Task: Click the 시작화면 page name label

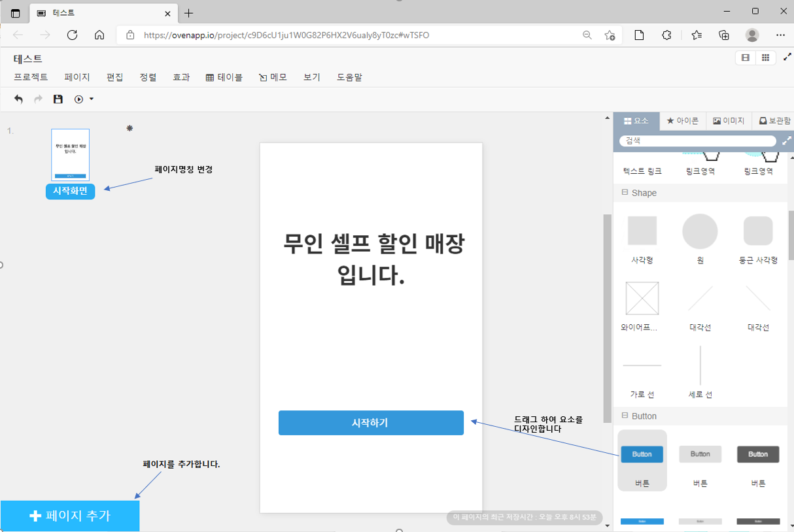Action: (x=70, y=191)
